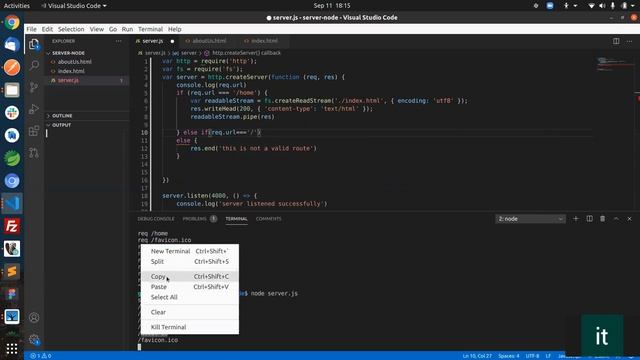
Task: Open Visual Studio Code app menu in top bar
Action: 74,6
